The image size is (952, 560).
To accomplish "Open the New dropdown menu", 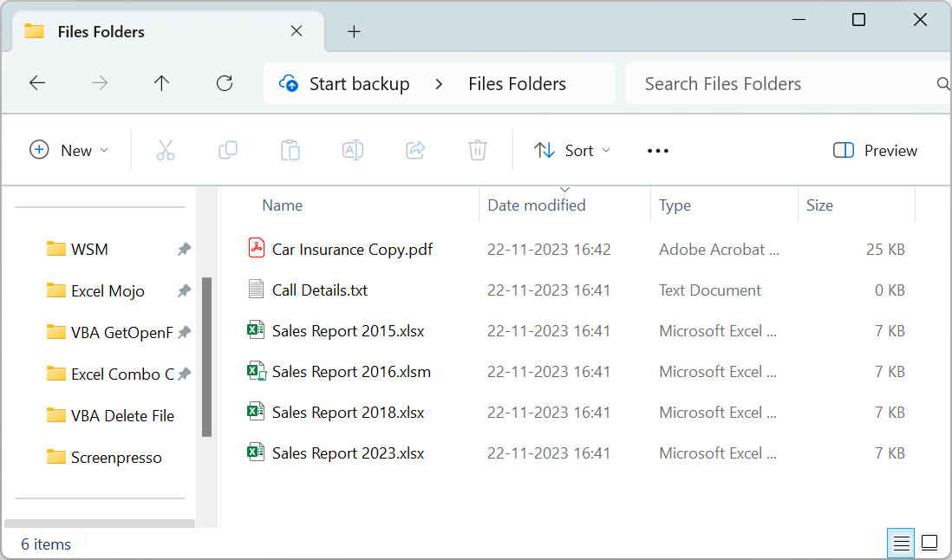I will [x=69, y=150].
